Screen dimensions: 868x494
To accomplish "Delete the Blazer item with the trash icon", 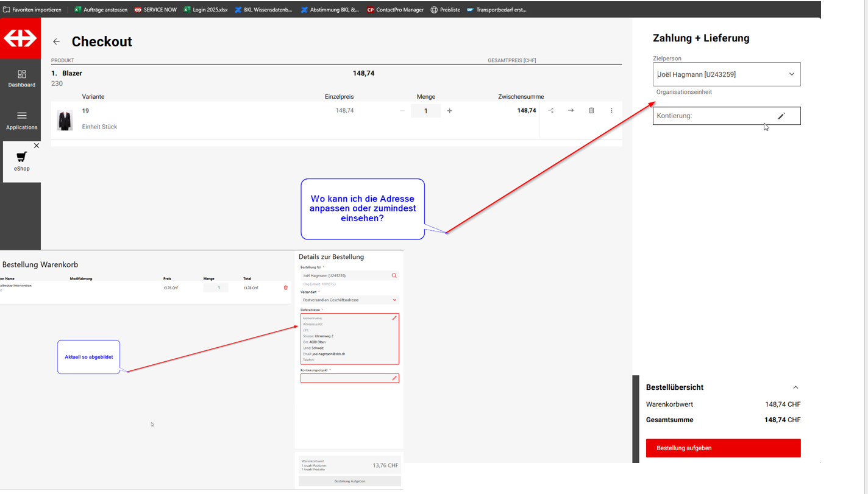I will [x=591, y=110].
